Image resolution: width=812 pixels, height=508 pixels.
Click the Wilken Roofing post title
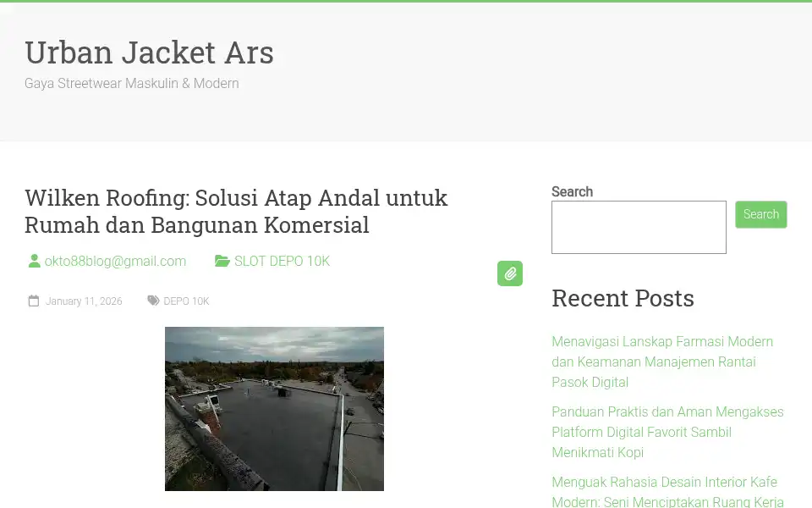tap(236, 212)
